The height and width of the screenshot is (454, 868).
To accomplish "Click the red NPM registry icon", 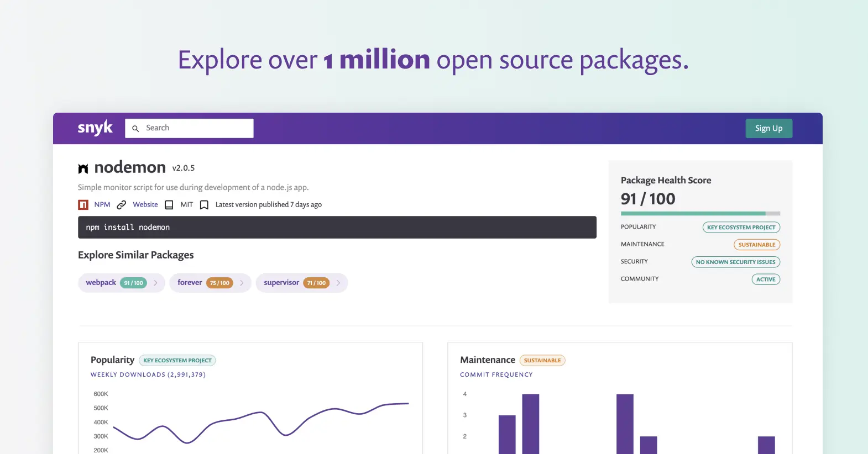I will [83, 205].
